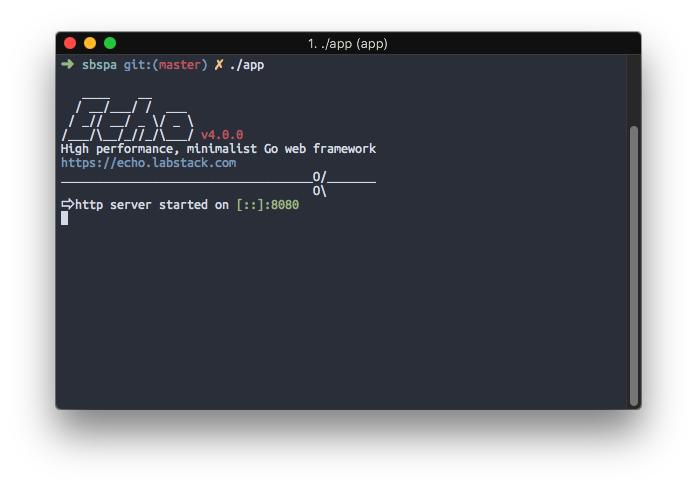Click the red v4.0.0 version text
The width and height of the screenshot is (697, 489).
point(222,135)
